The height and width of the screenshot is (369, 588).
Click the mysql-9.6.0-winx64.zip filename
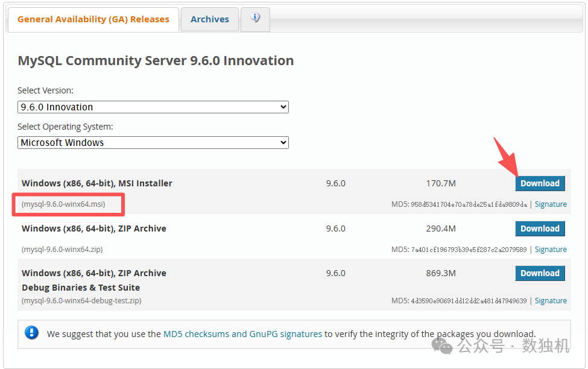(62, 250)
